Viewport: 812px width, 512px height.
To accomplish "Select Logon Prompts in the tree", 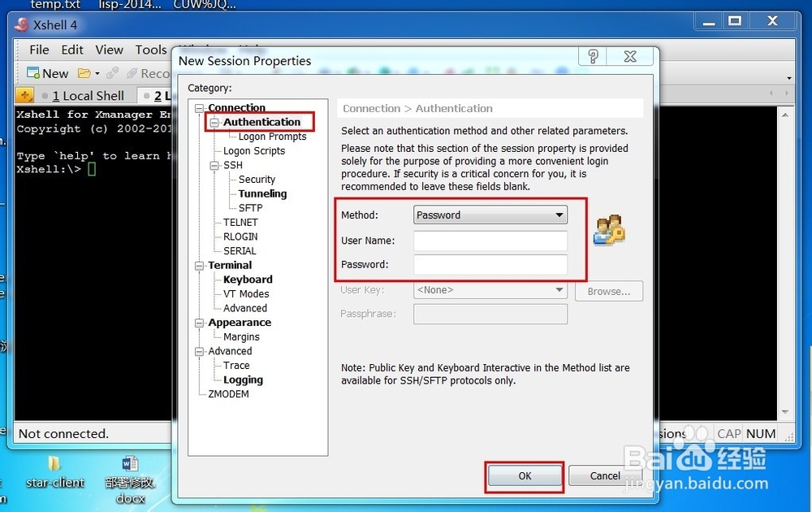I will (272, 137).
